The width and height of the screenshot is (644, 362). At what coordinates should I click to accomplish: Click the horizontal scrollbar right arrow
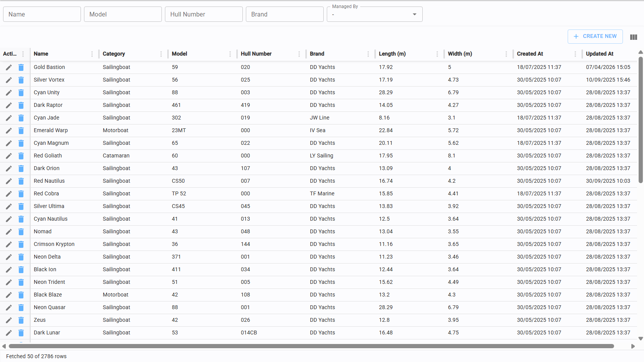tap(633, 346)
